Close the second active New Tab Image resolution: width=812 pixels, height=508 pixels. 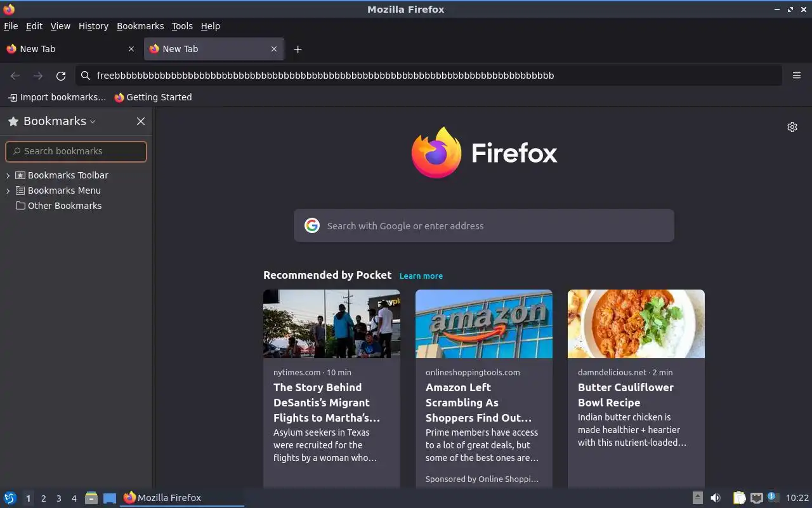274,49
